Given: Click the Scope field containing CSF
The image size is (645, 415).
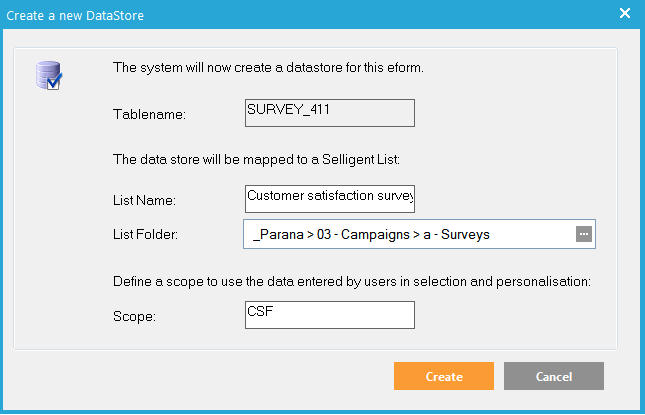Looking at the screenshot, I should click(x=329, y=314).
